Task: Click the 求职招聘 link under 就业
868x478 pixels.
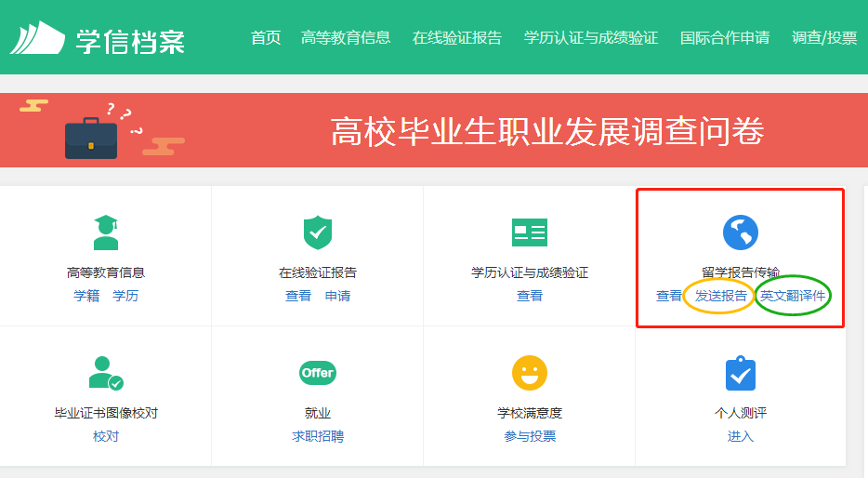Action: click(x=318, y=436)
